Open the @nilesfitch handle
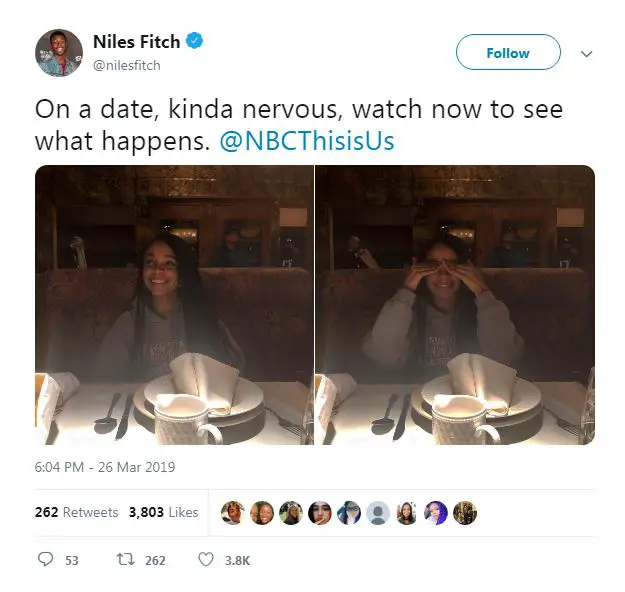This screenshot has height=592, width=625. pos(127,65)
